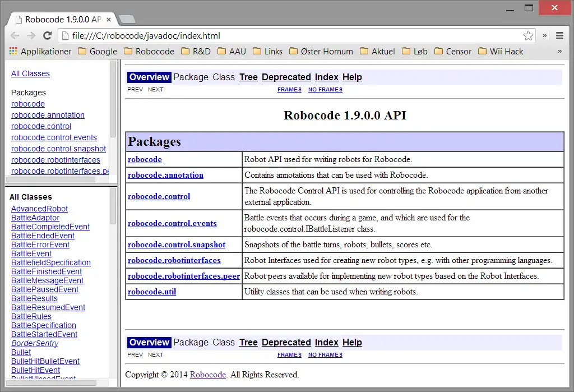Viewport: 574px width, 392px height.
Task: Open the Links bookmark folder
Action: coord(267,51)
